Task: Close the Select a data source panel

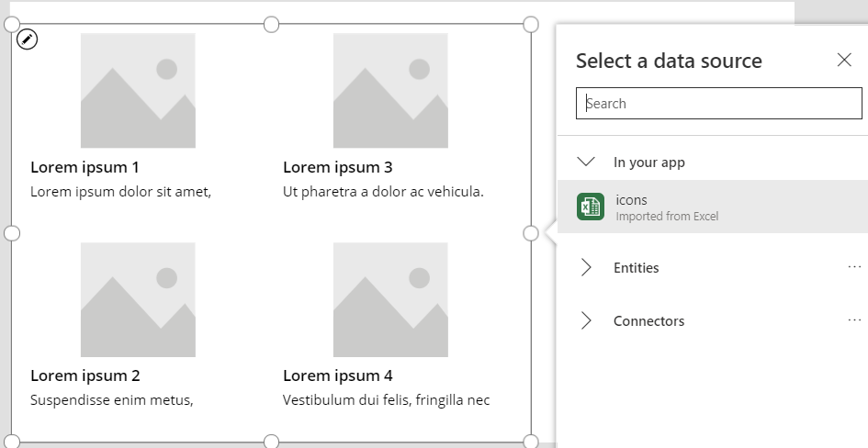Action: pyautogui.click(x=844, y=60)
